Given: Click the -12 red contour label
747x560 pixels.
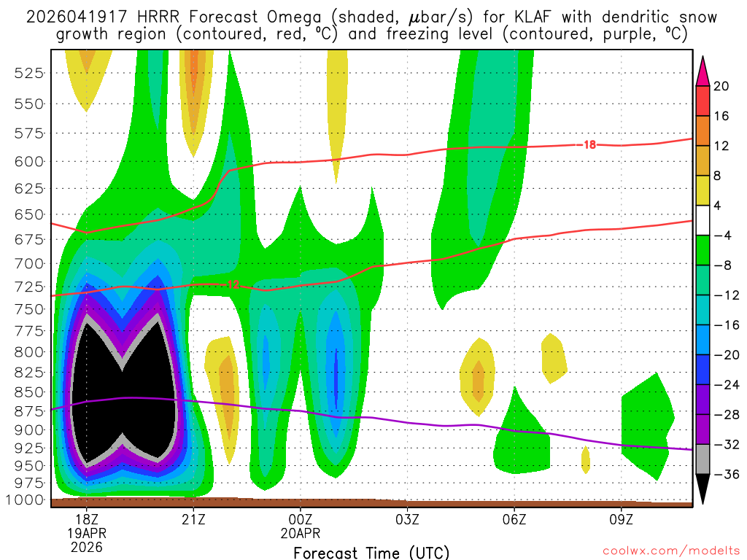Looking at the screenshot, I should point(231,284).
